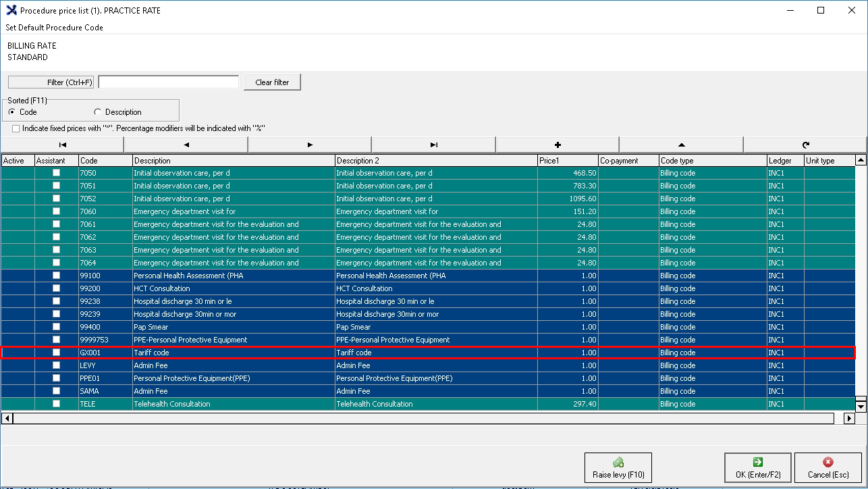Jump to last record navigator button

[433, 145]
